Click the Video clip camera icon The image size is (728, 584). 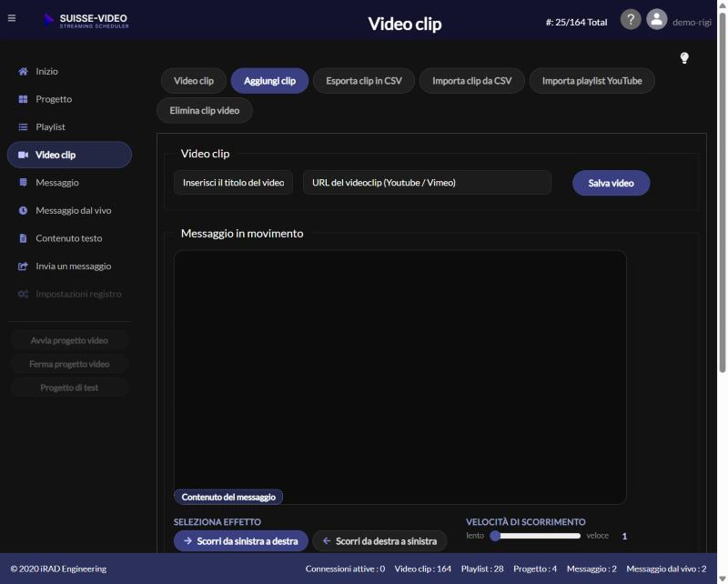23,155
